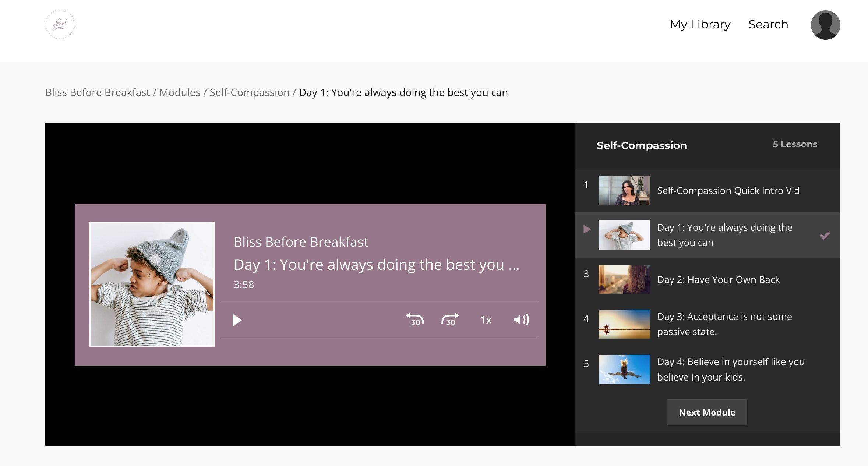Mute the audio volume icon
Image resolution: width=868 pixels, height=466 pixels.
521,320
